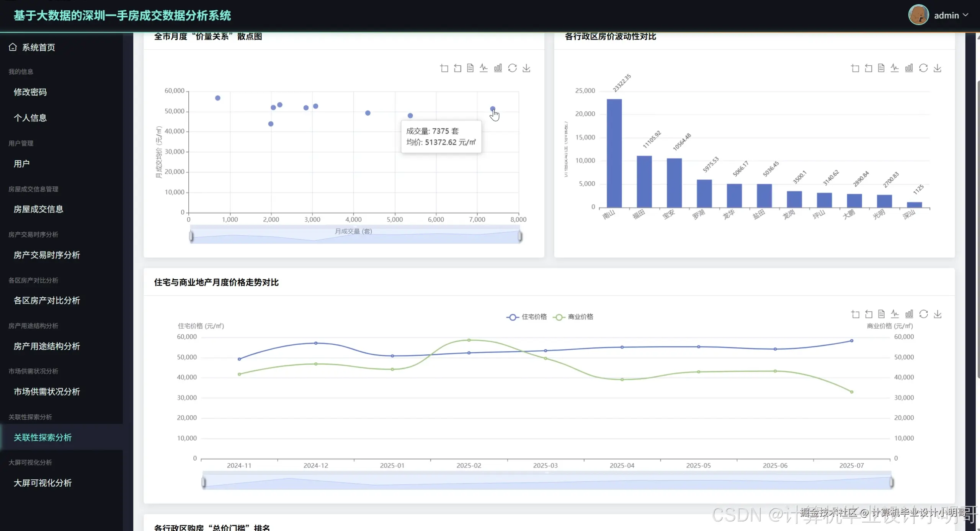Open the data view for the price trend chart
This screenshot has width=980, height=531.
pos(882,314)
